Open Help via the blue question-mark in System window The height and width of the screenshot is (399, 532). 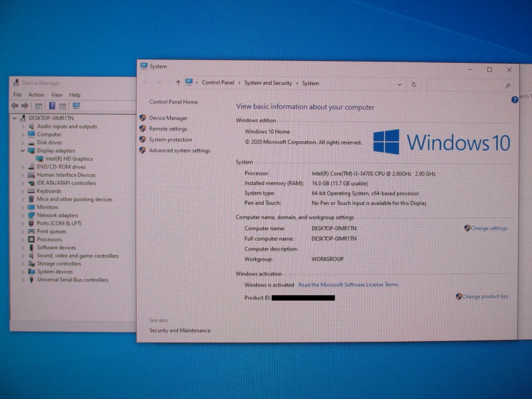click(514, 100)
